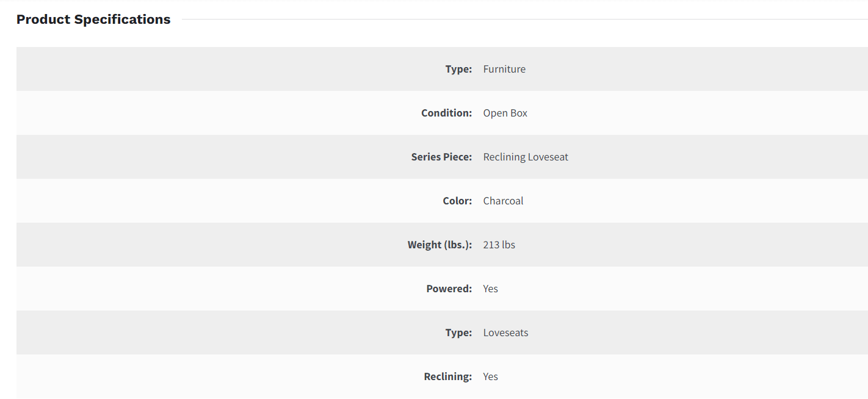This screenshot has width=868, height=399.
Task: Select the Charcoal color value
Action: coord(503,201)
